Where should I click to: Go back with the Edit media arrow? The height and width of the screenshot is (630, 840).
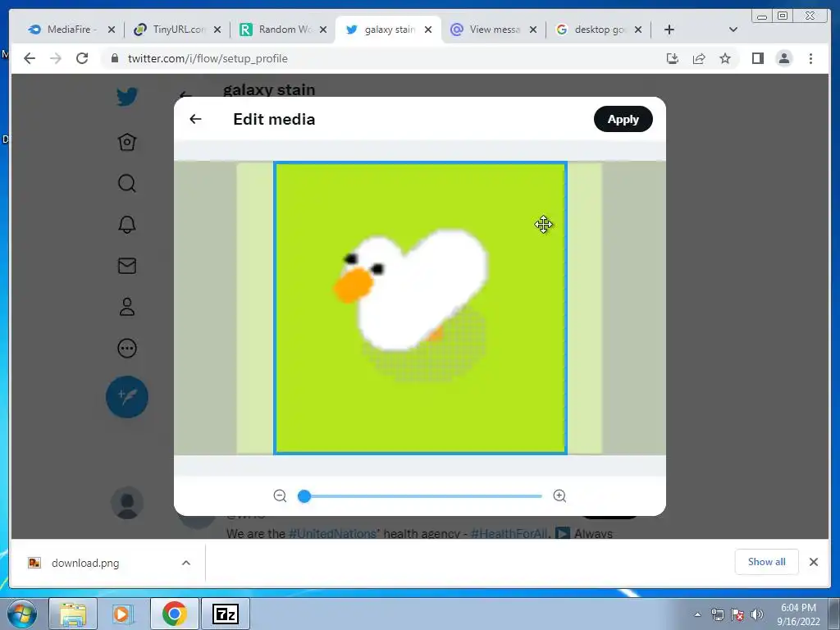(x=195, y=119)
